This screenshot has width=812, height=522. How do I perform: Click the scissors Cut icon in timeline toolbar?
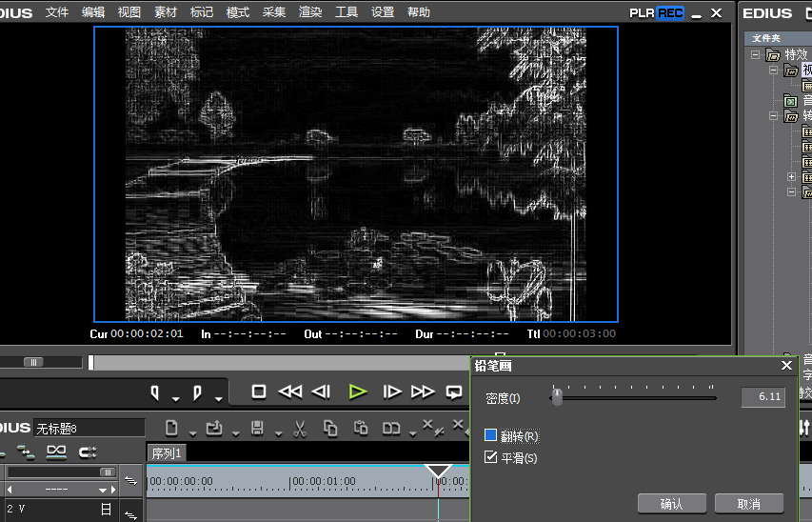point(300,429)
